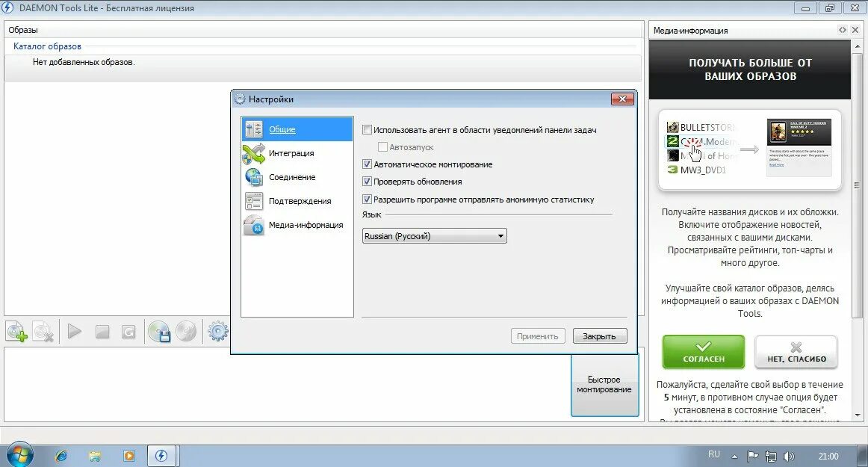Click the Применить button
The height and width of the screenshot is (467, 868).
(538, 335)
